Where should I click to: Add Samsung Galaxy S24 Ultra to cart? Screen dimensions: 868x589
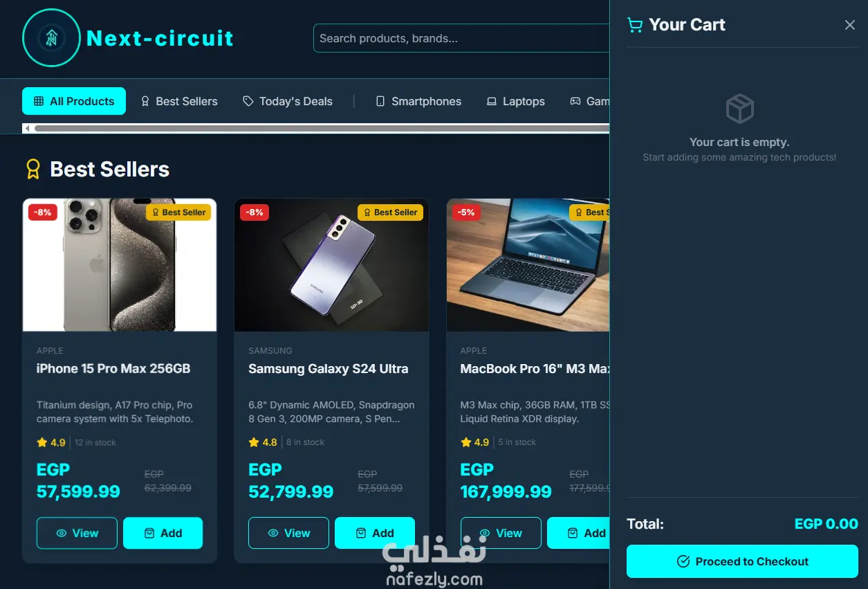click(x=375, y=533)
